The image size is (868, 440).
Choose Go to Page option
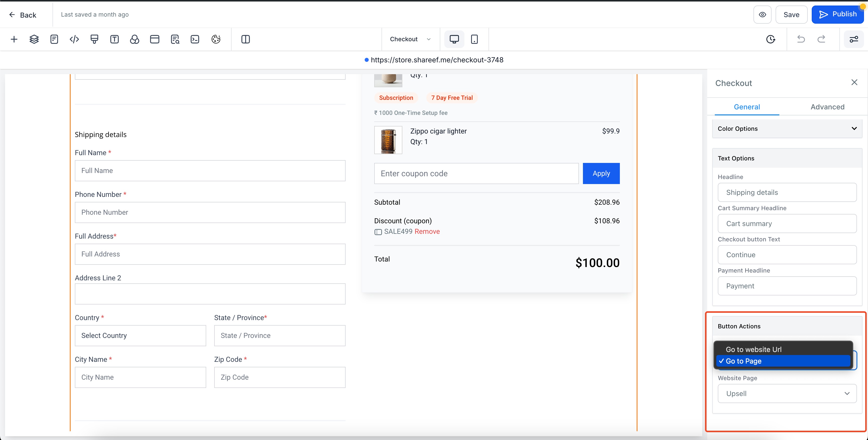pyautogui.click(x=783, y=361)
